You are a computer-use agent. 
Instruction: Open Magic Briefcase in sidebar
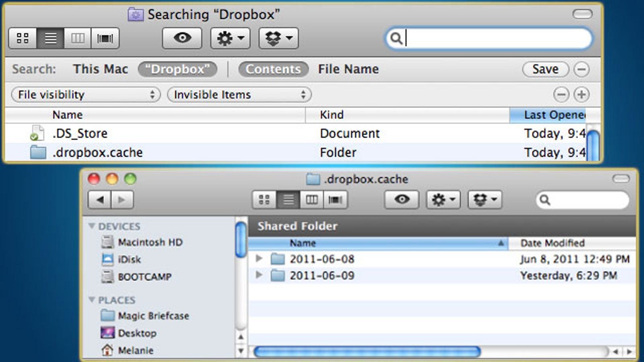coord(145,316)
